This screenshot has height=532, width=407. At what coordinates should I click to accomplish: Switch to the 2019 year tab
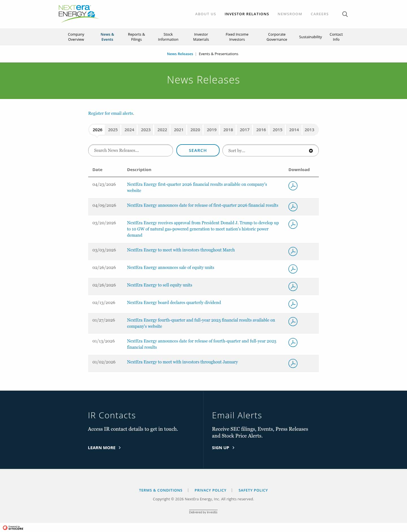click(x=212, y=130)
